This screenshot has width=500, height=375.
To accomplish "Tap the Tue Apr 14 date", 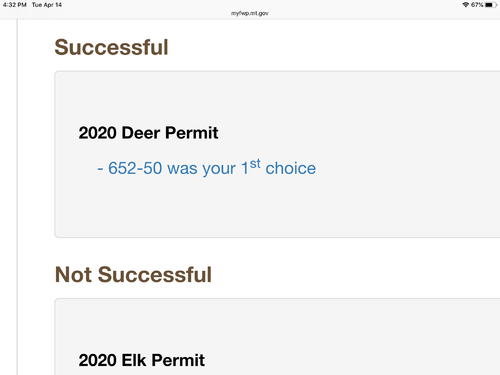I will click(x=47, y=5).
